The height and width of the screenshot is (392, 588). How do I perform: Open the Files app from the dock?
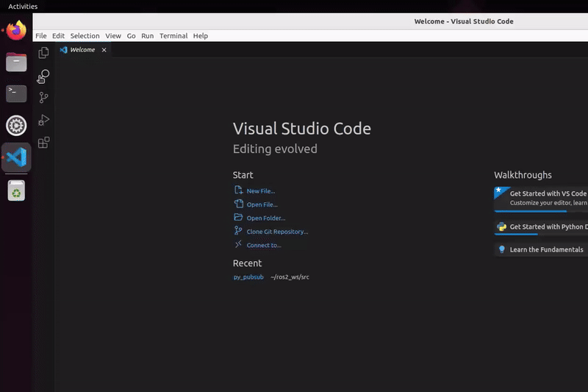tap(16, 62)
